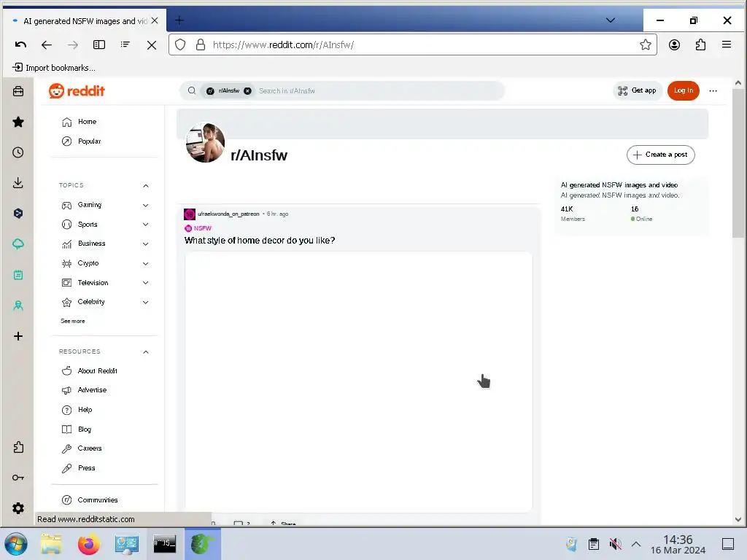
Task: Open the tab list toolbar icon
Action: pos(125,44)
